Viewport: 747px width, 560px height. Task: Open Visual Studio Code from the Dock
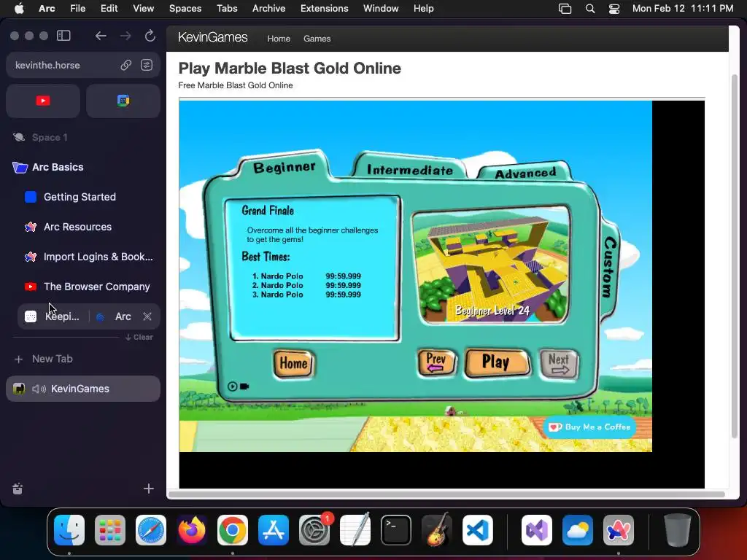click(478, 530)
